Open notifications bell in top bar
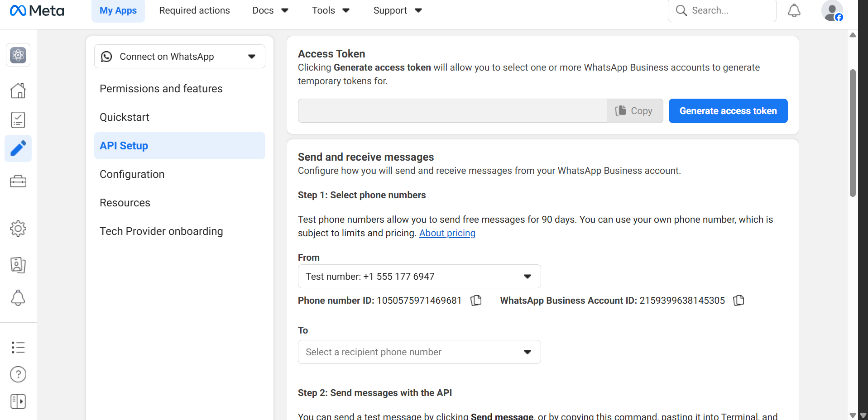 point(794,10)
